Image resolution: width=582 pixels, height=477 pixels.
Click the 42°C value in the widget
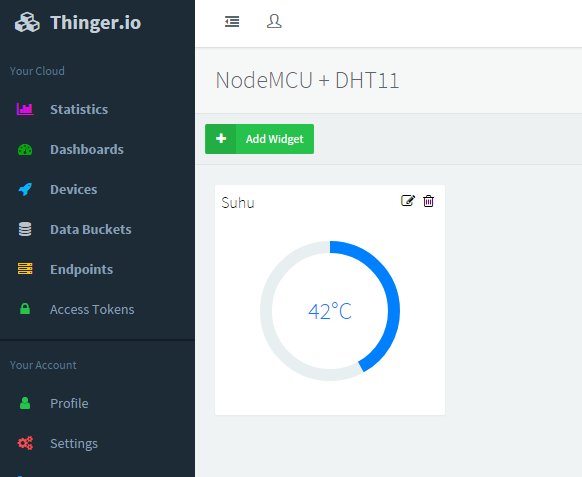tap(330, 311)
